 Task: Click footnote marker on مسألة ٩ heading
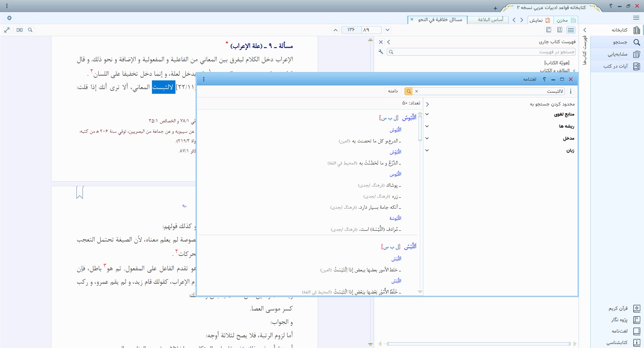(227, 43)
